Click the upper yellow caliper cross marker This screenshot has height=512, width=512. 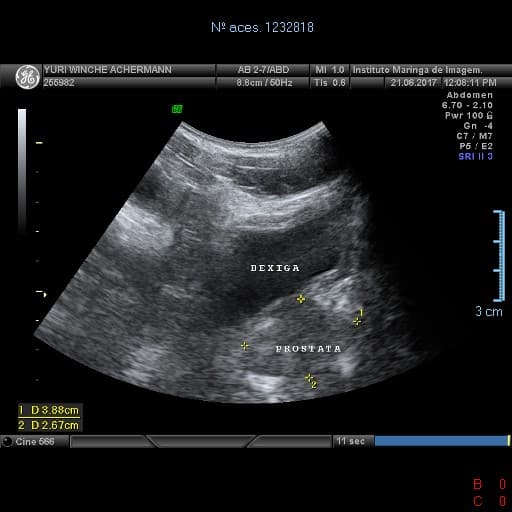301,299
